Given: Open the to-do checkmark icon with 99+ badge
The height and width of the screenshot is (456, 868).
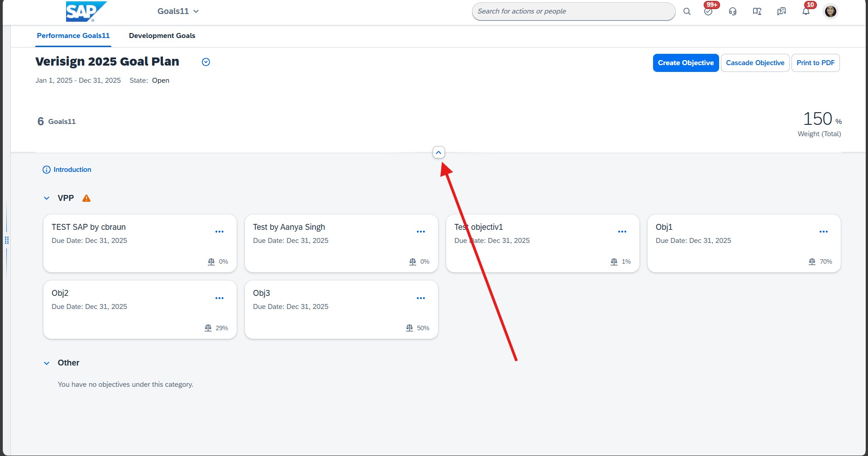Looking at the screenshot, I should [709, 11].
